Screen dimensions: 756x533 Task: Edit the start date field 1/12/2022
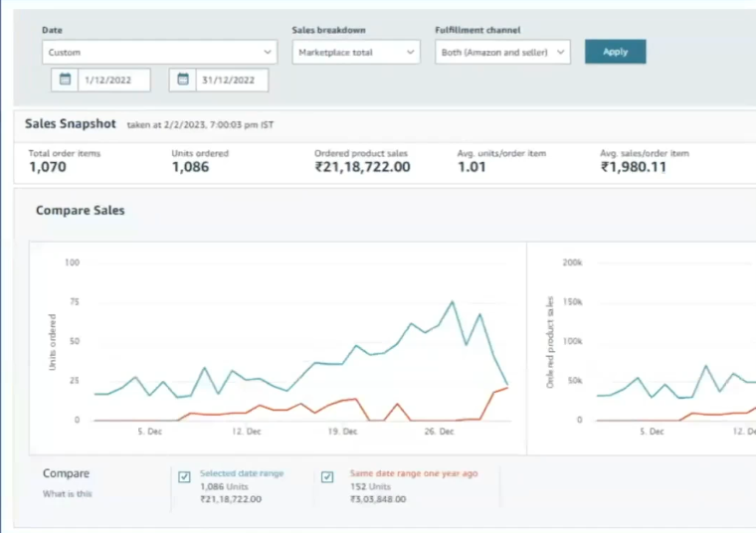[x=113, y=80]
